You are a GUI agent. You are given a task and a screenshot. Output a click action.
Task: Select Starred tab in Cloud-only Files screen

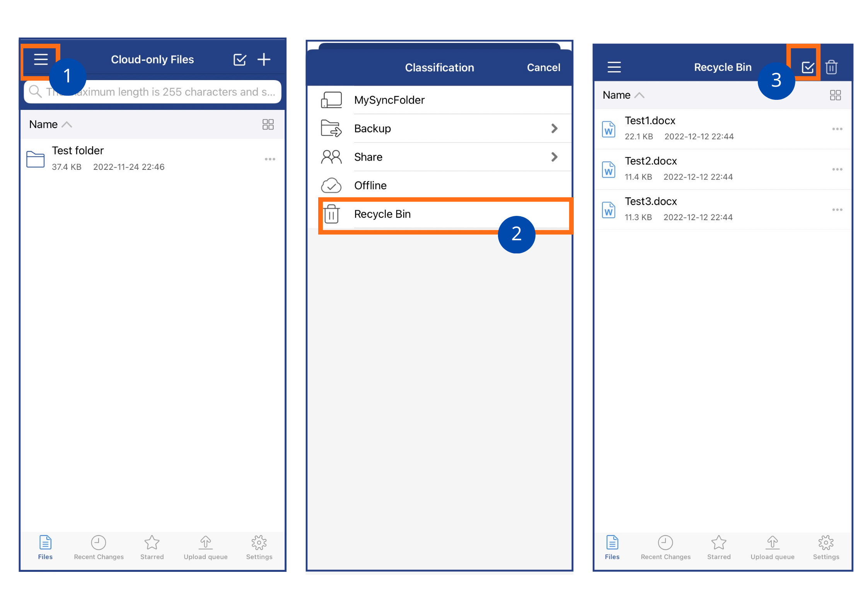click(x=152, y=547)
